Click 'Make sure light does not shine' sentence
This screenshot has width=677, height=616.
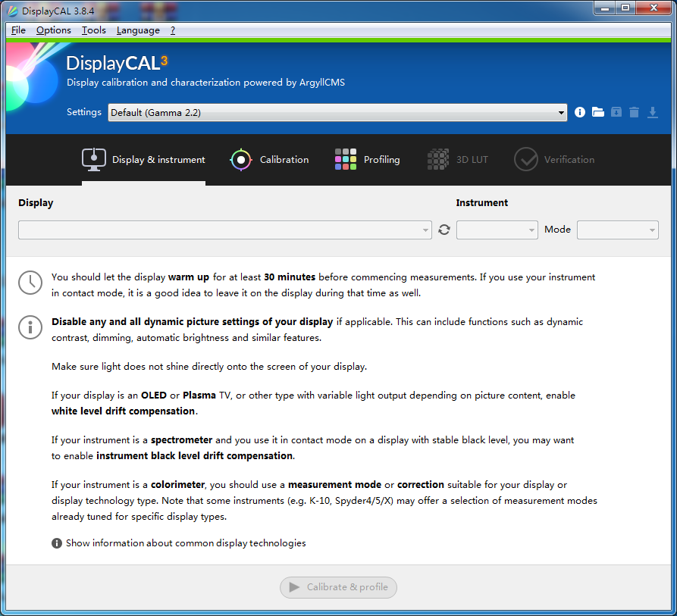[209, 367]
